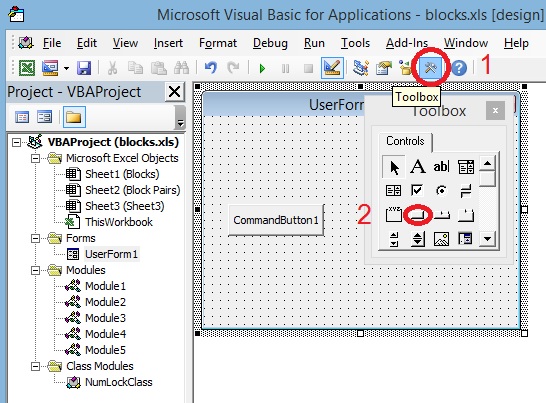Save the project with the floppy disk icon

click(84, 68)
